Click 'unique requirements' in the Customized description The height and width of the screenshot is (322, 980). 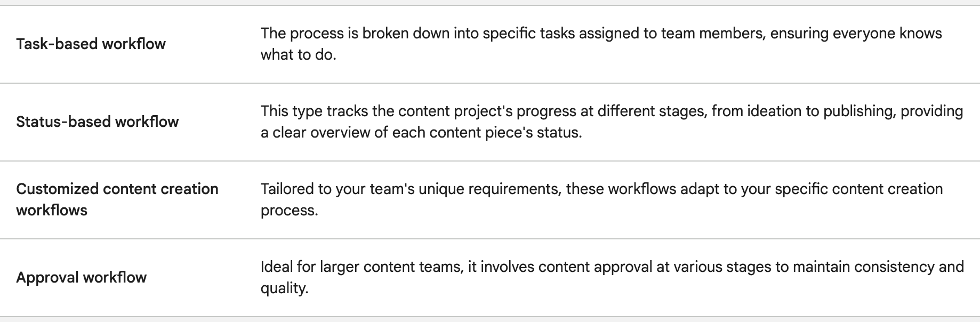coord(489,189)
